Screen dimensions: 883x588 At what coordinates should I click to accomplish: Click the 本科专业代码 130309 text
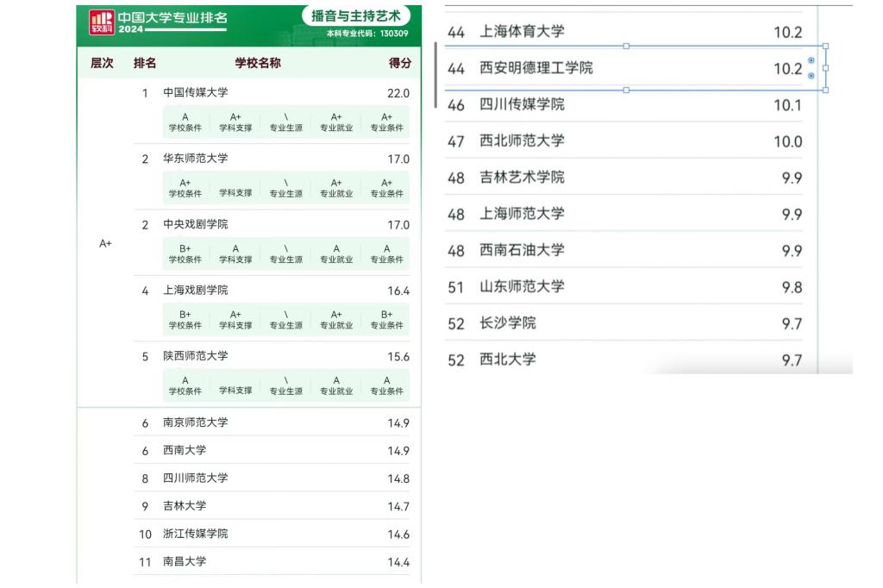pos(366,34)
